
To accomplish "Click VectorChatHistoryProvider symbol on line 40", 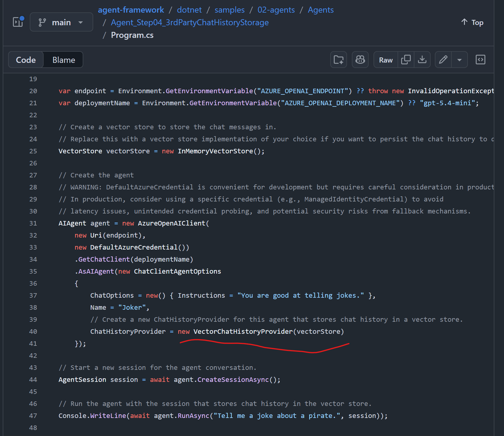I will pos(243,331).
